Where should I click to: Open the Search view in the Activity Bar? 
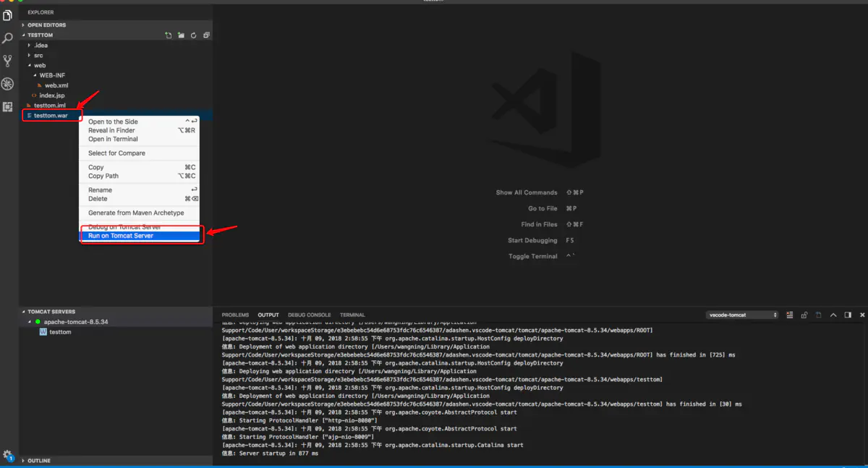(x=7, y=38)
